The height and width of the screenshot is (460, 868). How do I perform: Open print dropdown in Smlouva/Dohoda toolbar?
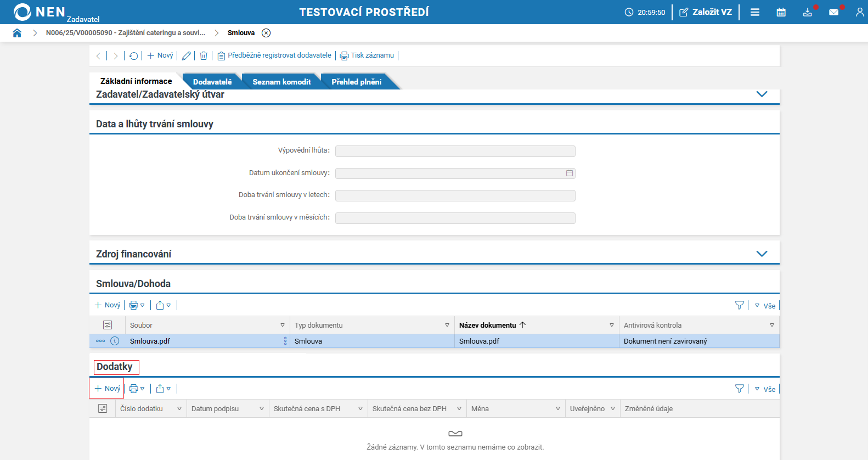coord(137,305)
